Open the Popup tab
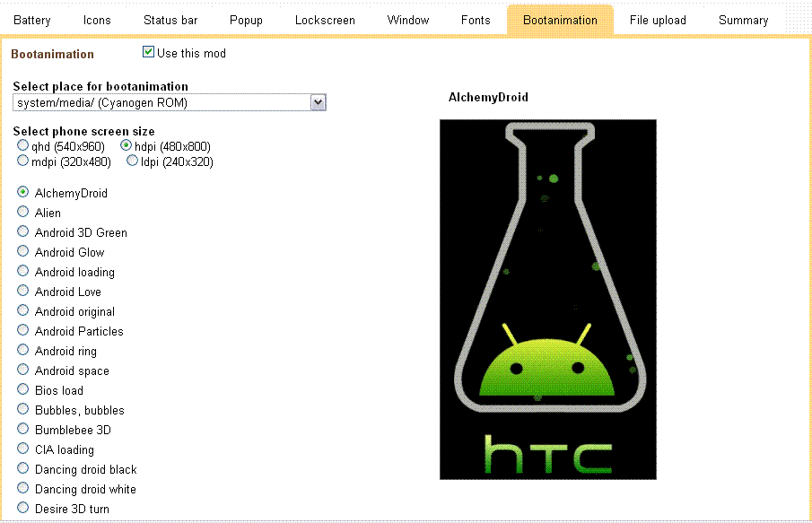The height and width of the screenshot is (523, 812). (x=246, y=21)
